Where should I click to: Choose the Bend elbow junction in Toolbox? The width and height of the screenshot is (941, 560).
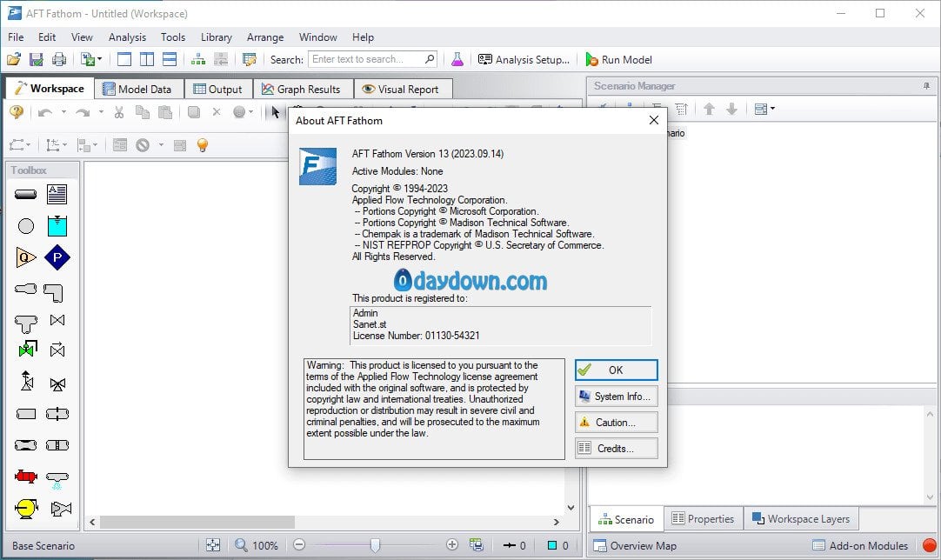[x=54, y=292]
